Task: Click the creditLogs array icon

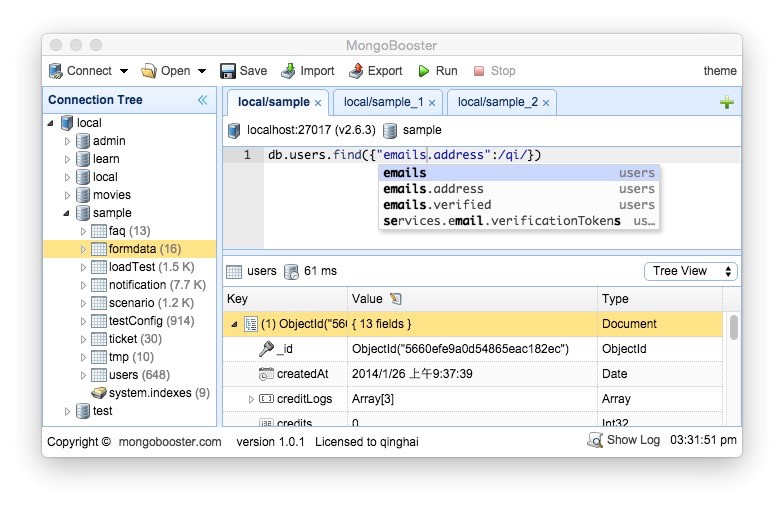Action: click(x=266, y=398)
